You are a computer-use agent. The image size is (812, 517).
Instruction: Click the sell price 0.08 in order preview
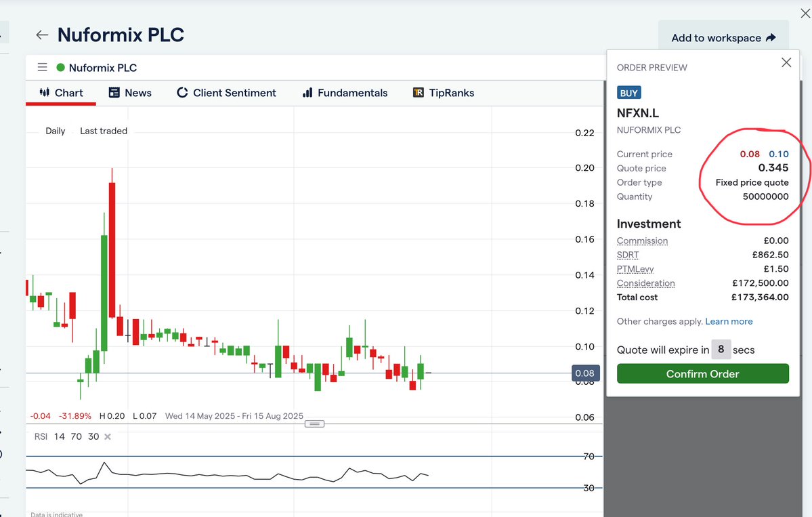(x=749, y=154)
